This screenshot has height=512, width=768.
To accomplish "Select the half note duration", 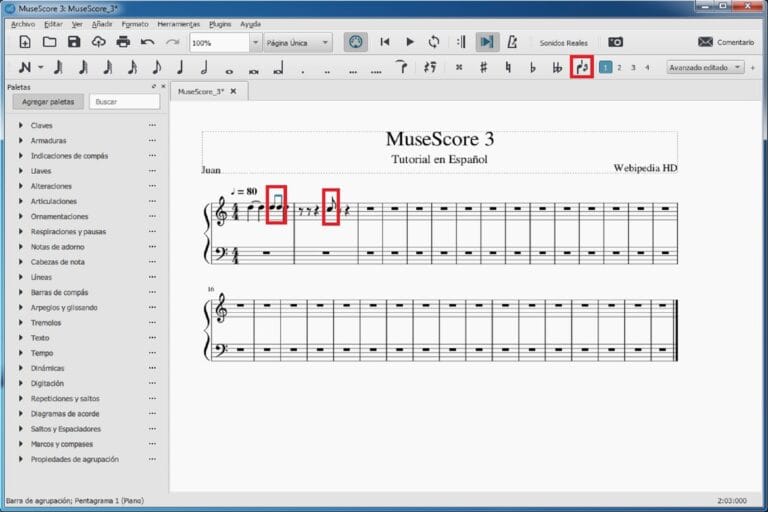I will pos(204,68).
